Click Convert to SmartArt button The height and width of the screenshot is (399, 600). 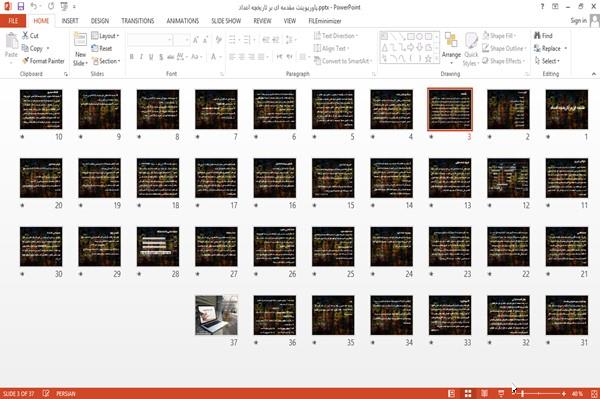[x=343, y=61]
